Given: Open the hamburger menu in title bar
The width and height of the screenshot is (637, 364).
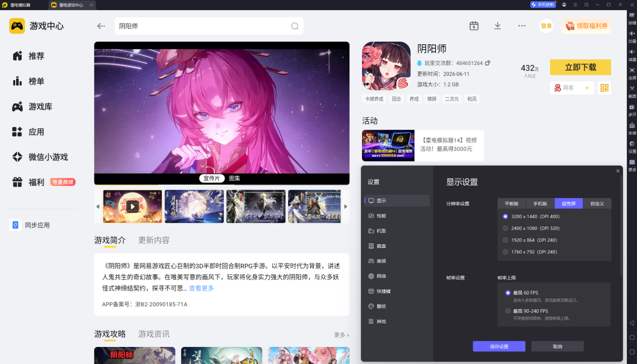Looking at the screenshot, I should click(575, 5).
